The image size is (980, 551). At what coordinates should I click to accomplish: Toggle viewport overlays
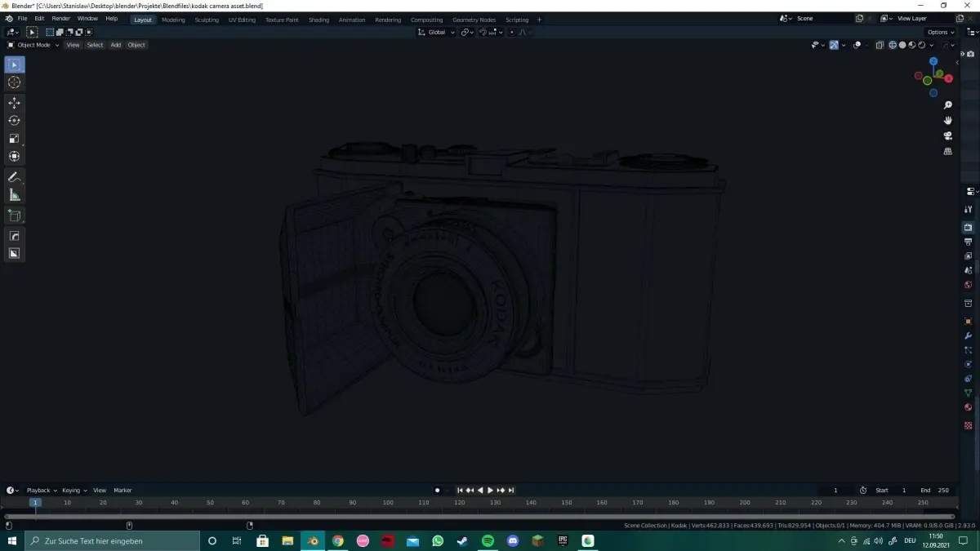point(857,45)
